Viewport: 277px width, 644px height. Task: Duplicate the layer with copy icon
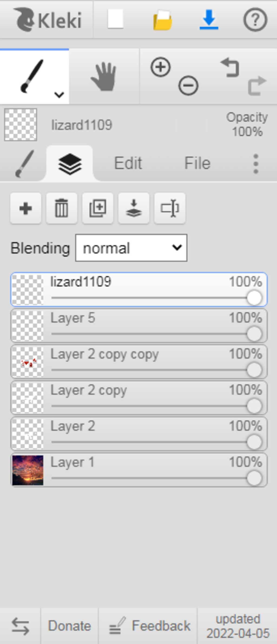[x=98, y=208]
